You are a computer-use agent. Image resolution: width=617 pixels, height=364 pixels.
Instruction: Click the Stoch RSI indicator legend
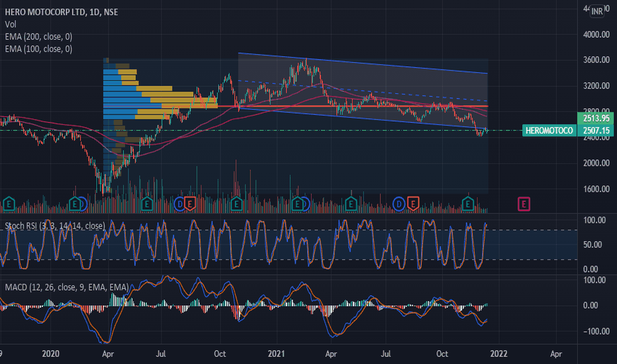tap(55, 226)
